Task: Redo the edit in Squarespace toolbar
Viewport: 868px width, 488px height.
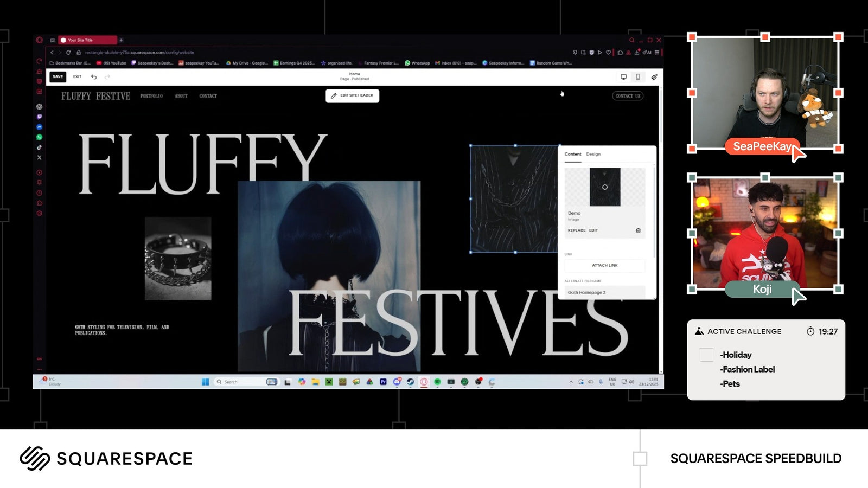Action: 107,77
